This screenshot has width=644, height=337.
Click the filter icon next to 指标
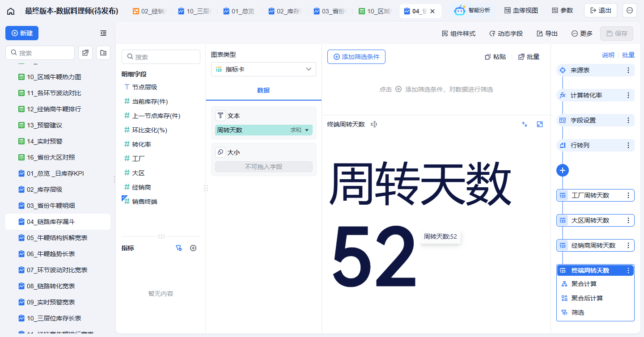[x=179, y=248]
